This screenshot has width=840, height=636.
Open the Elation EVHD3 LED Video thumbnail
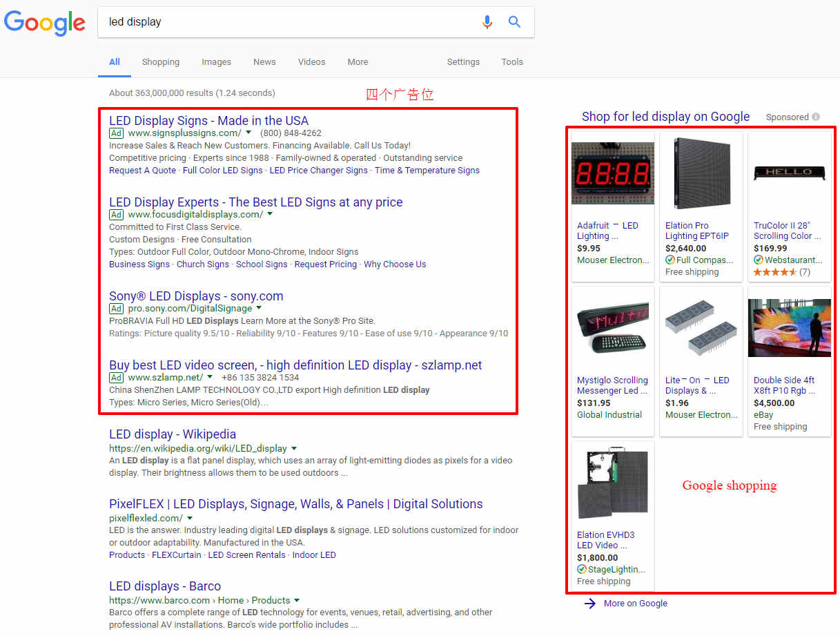tap(612, 482)
